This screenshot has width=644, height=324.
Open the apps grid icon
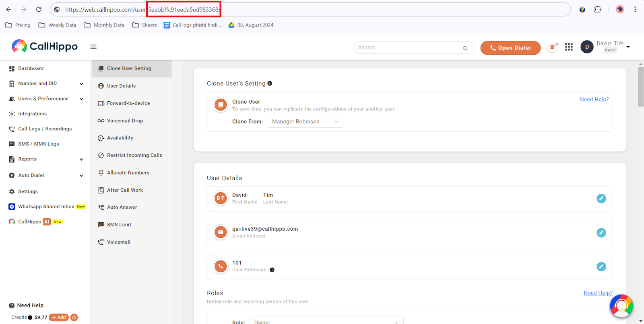click(x=569, y=47)
